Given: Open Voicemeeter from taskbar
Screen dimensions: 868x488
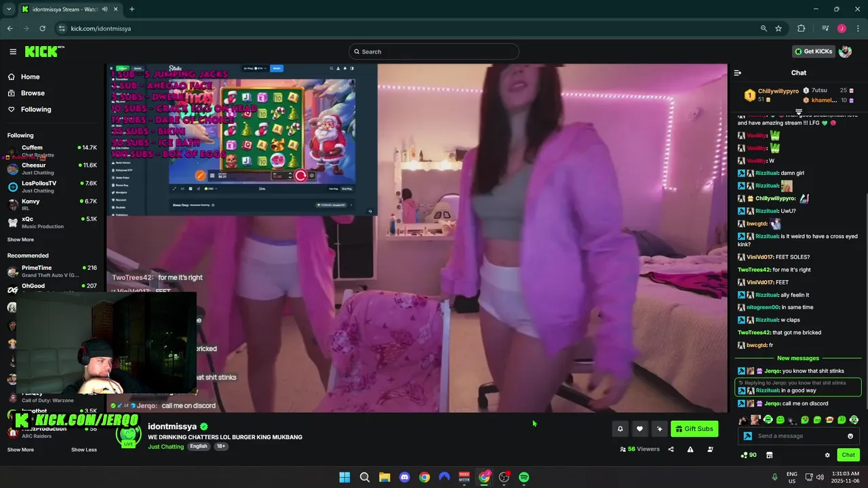Looking at the screenshot, I should [x=465, y=477].
